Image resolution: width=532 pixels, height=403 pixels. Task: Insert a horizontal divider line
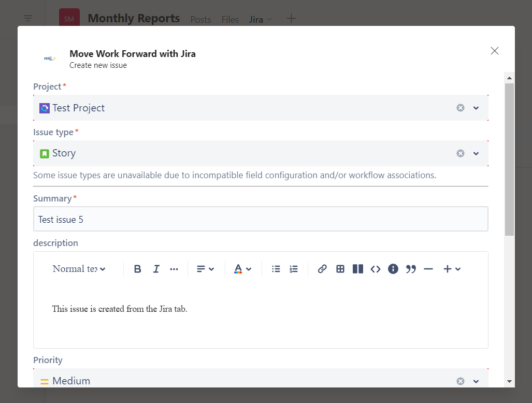428,269
